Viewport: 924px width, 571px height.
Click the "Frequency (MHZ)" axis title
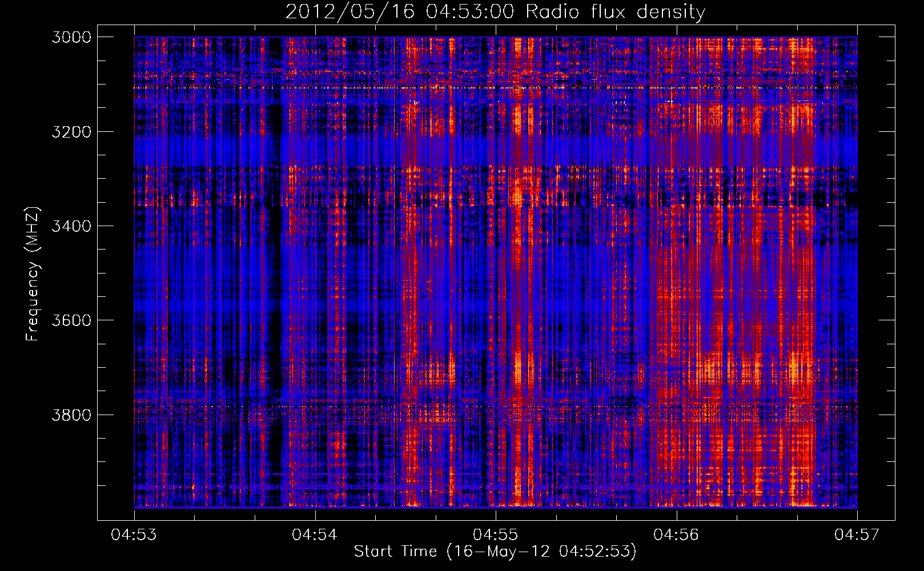(x=33, y=274)
